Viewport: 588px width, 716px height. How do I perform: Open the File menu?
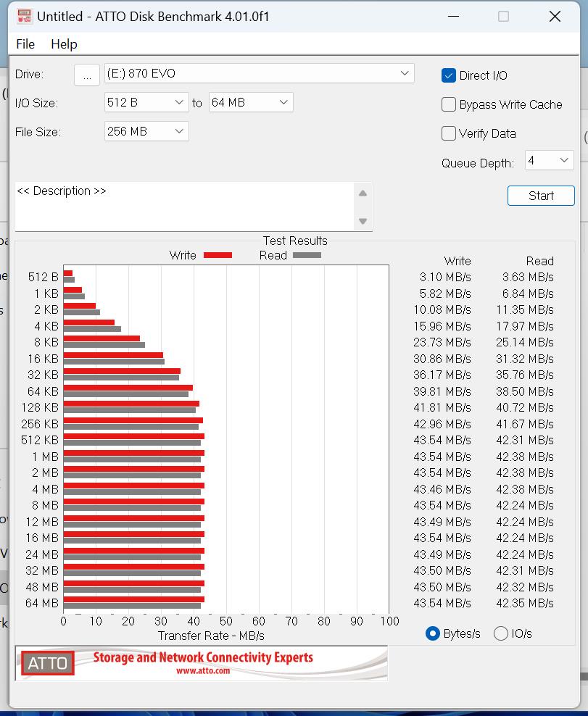point(25,44)
